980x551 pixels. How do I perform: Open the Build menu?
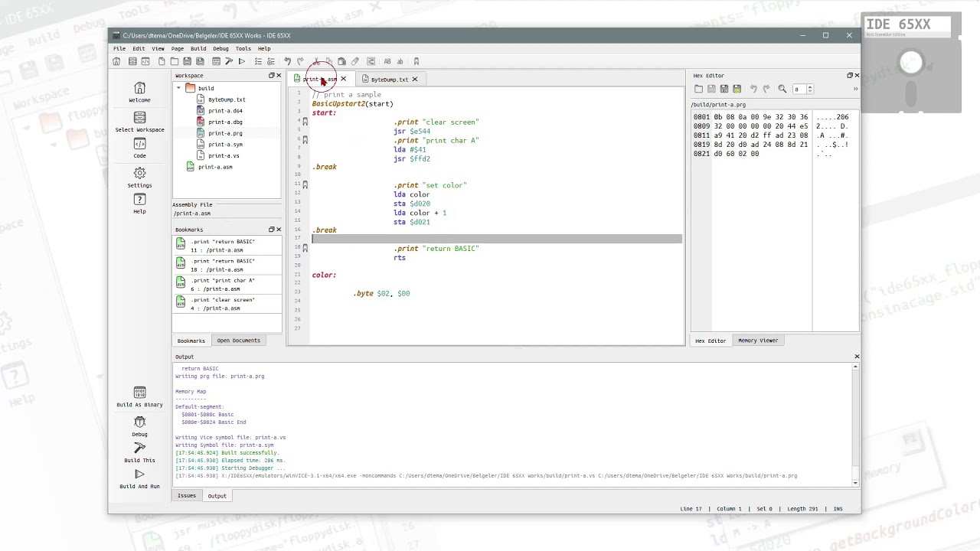point(198,48)
